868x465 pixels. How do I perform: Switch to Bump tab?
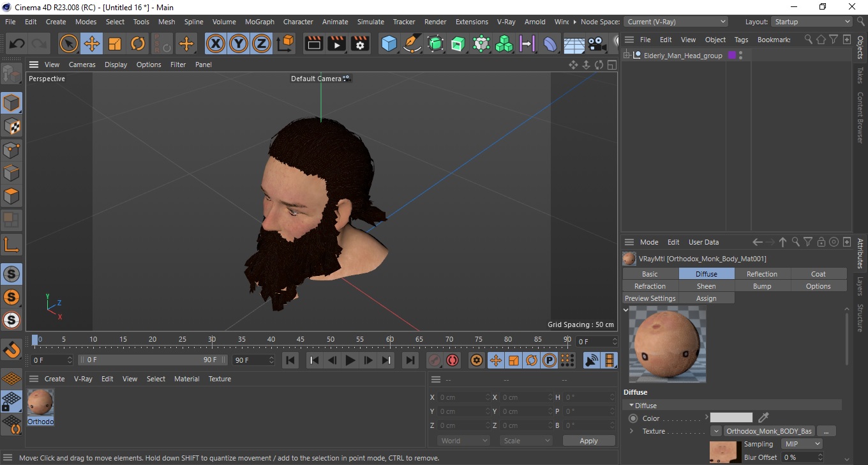click(762, 286)
